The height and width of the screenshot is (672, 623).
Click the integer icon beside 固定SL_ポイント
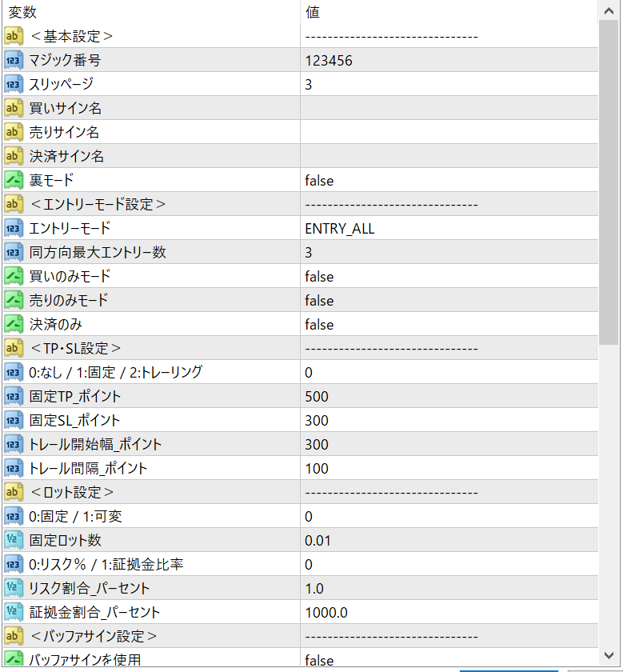(x=14, y=420)
